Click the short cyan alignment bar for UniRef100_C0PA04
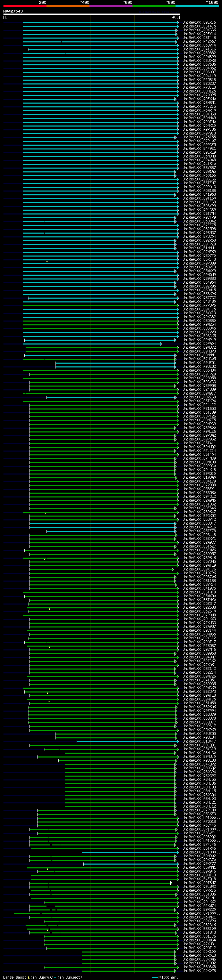The width and height of the screenshot is (222, 980). (x=92, y=343)
